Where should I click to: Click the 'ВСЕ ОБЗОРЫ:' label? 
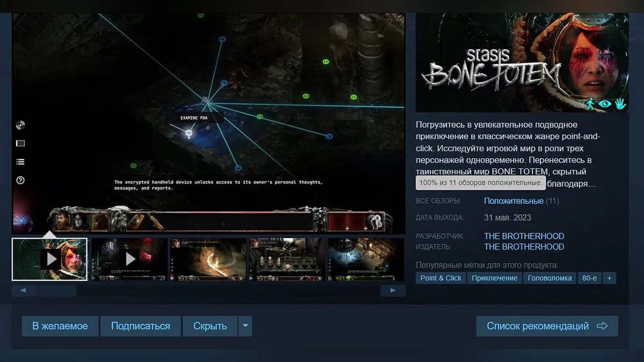pyautogui.click(x=438, y=201)
